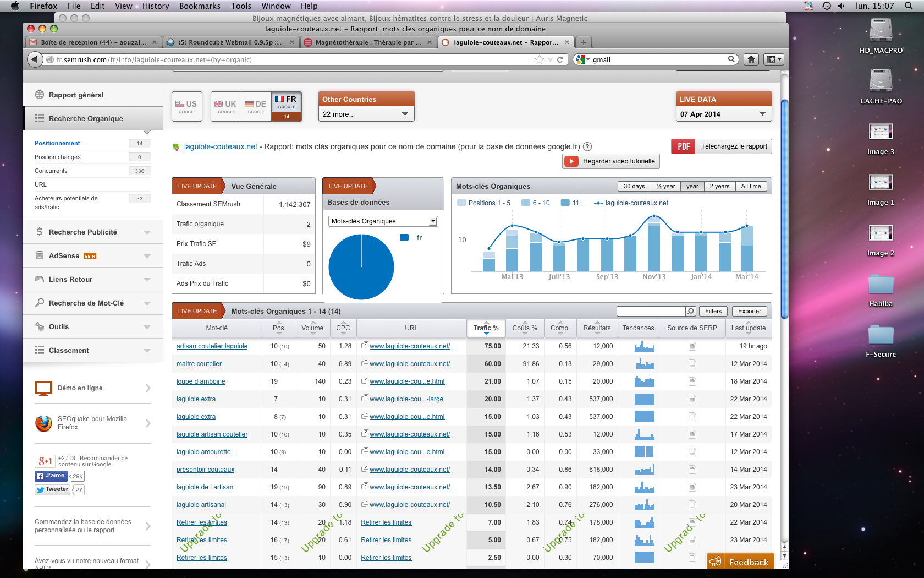The width and height of the screenshot is (924, 578).
Task: Expand Recherche de Mot-Clé sidebar section
Action: pos(92,303)
